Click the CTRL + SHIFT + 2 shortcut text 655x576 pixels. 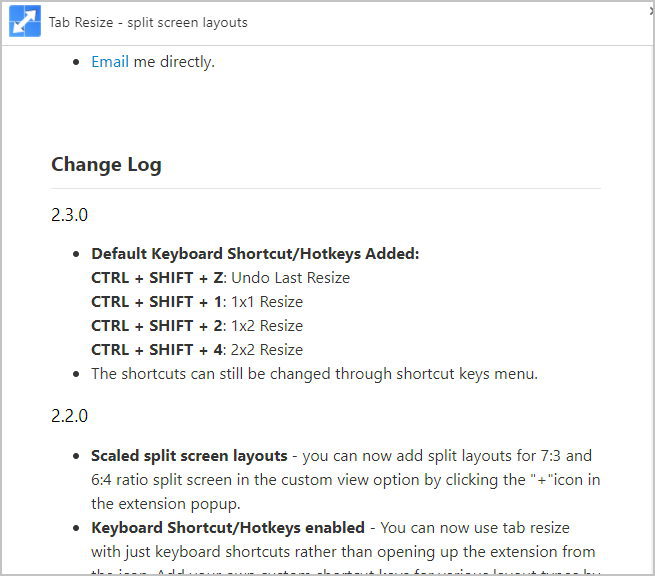pyautogui.click(x=157, y=326)
